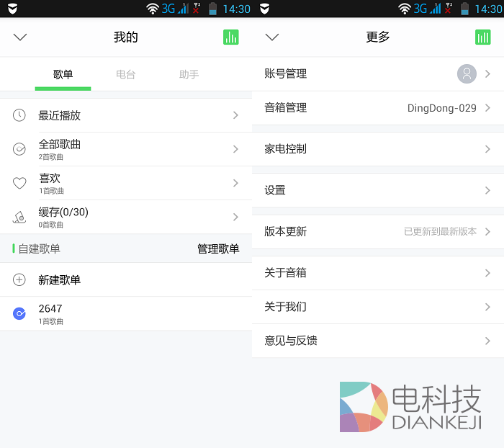Open 音箱管理 via its right arrow
504x448 pixels.
point(487,108)
